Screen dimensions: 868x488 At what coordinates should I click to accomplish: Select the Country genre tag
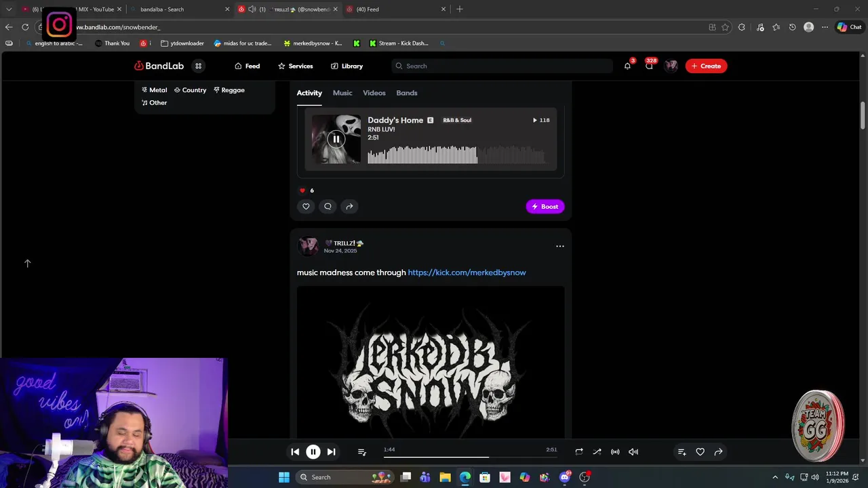(x=190, y=89)
